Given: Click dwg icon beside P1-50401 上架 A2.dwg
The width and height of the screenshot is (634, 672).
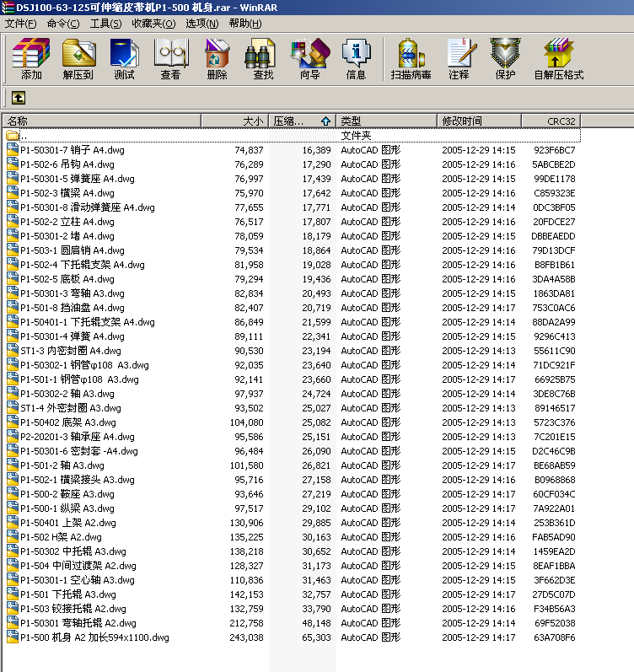Looking at the screenshot, I should click(13, 523).
